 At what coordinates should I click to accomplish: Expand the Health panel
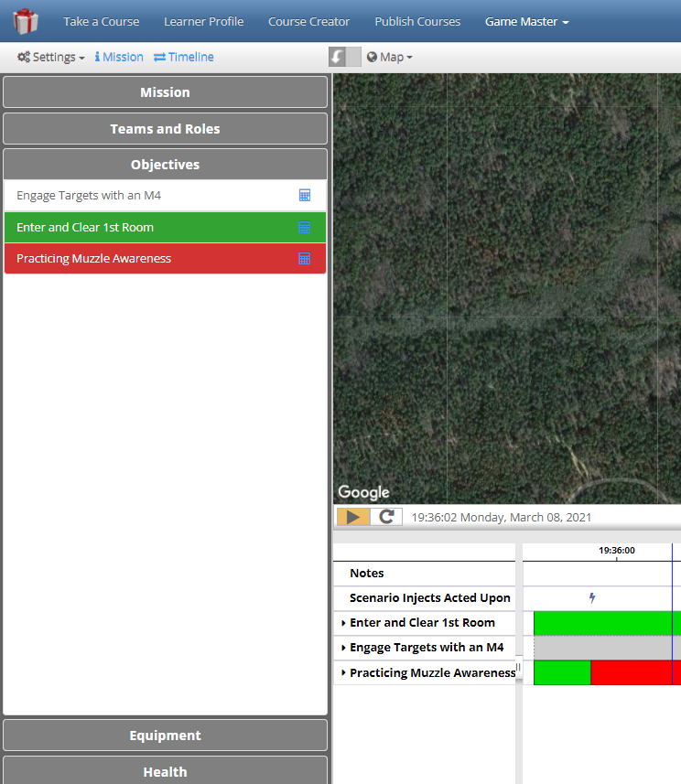click(x=165, y=770)
